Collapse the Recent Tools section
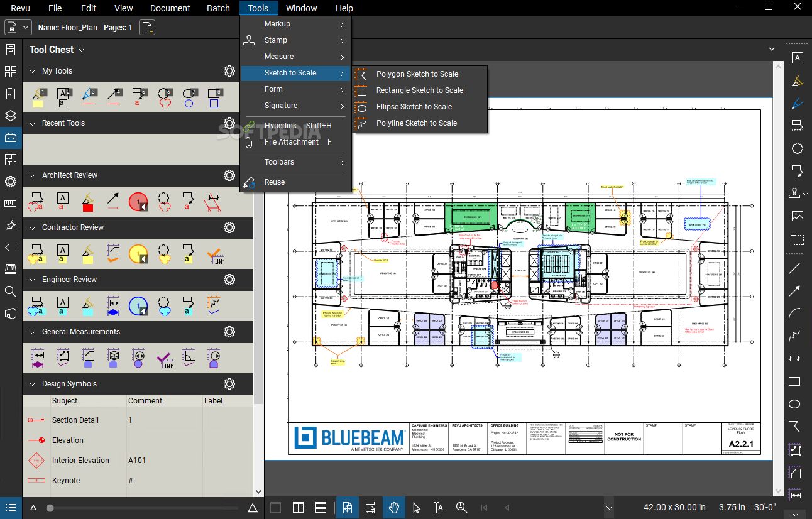 coord(33,123)
